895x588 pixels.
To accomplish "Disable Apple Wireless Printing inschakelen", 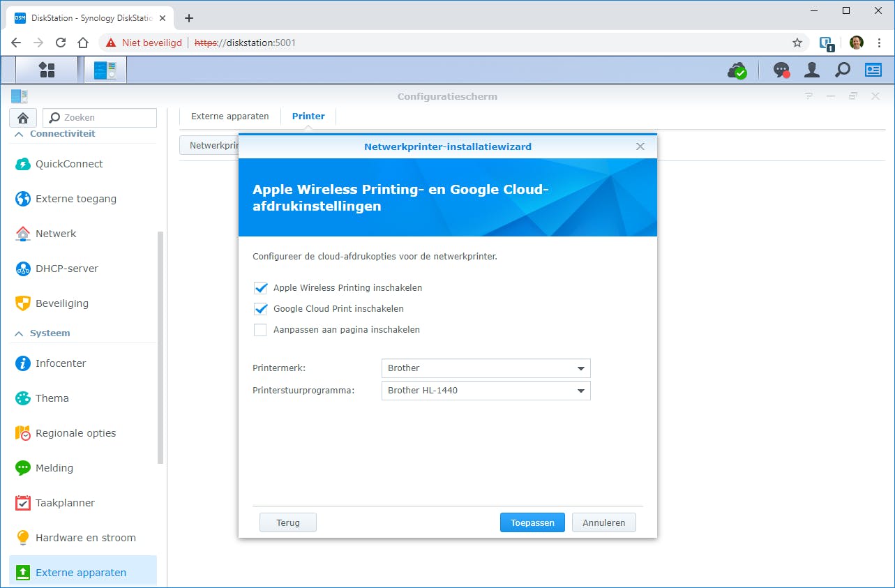I will pos(260,287).
